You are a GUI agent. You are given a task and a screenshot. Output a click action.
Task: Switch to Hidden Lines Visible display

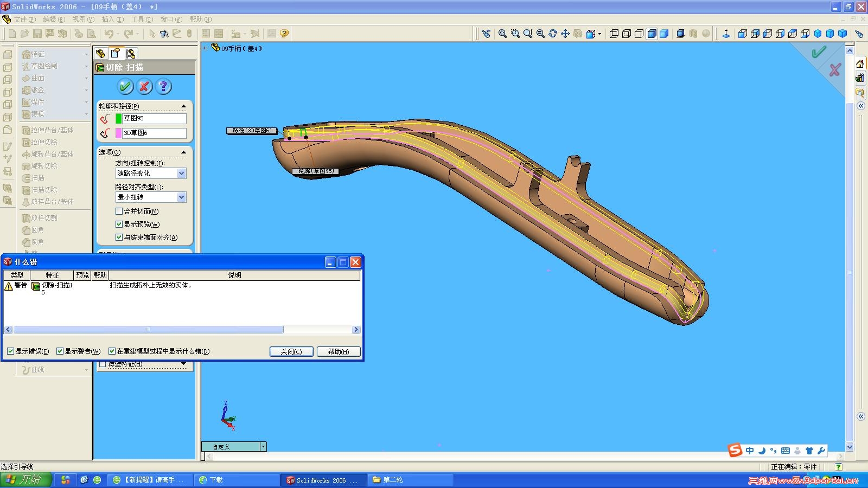pos(627,34)
